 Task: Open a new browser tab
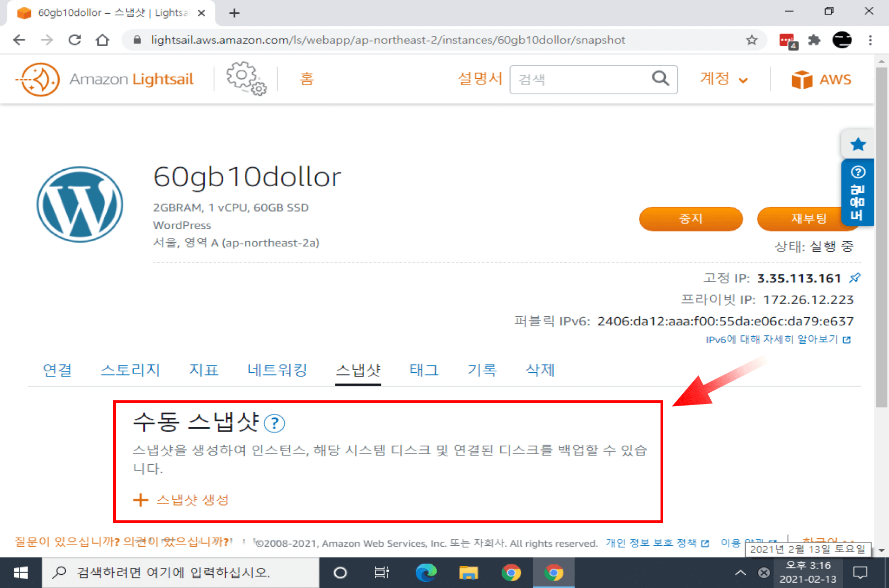(x=234, y=13)
